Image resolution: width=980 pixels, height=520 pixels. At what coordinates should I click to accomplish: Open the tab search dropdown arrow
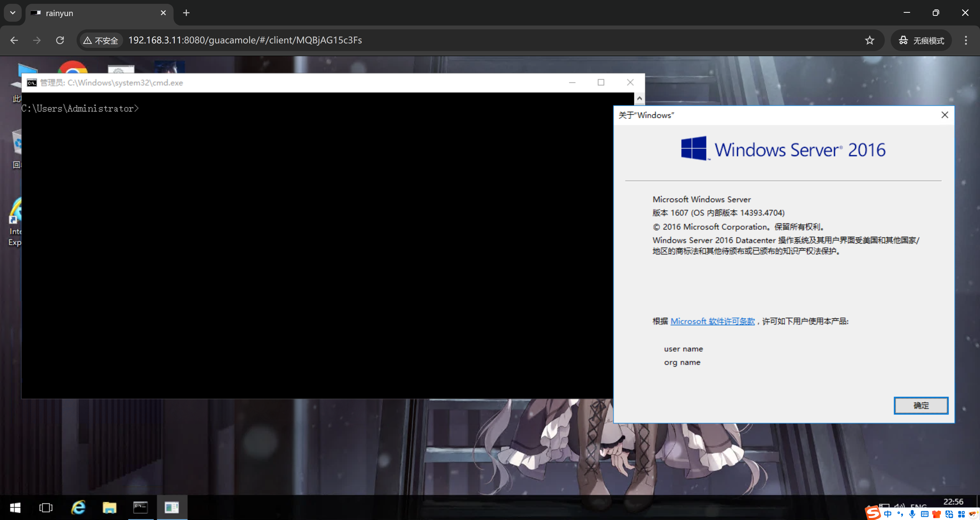point(13,13)
